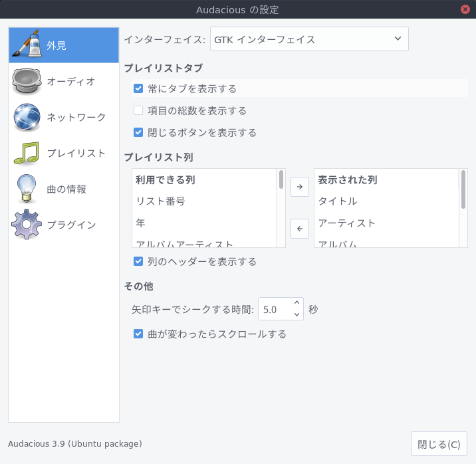The width and height of the screenshot is (476, 464).
Task: Select タイトル in displayed columns list
Action: (x=338, y=201)
